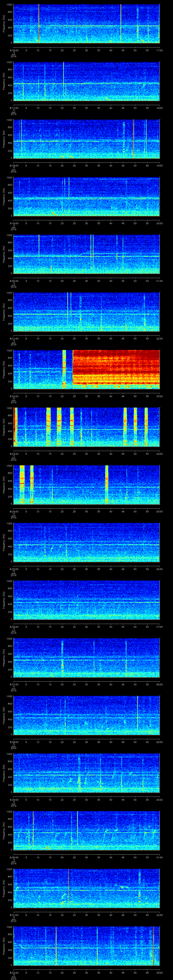The image size is (173, 980).
Task: Click the 33:00 end time label
Action: 160,973
